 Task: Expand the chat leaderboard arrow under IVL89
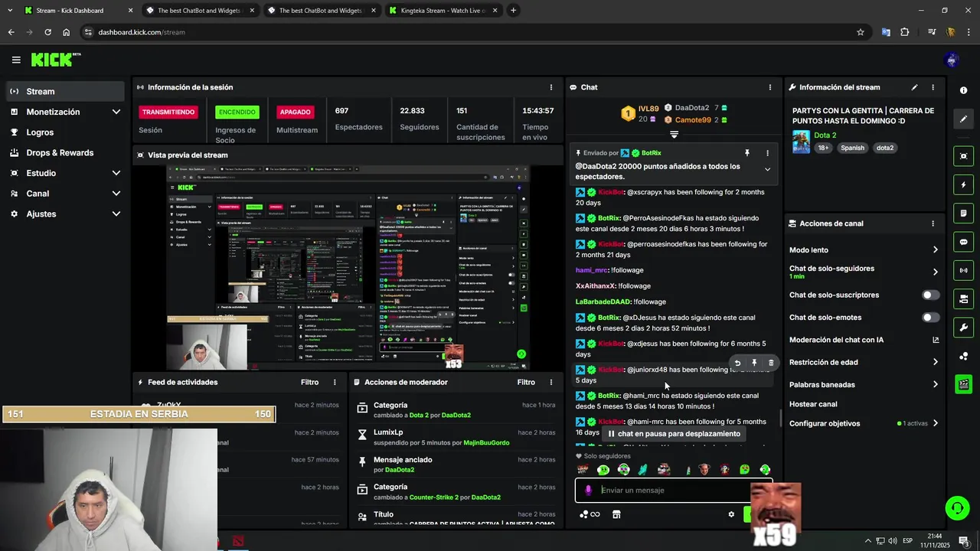tap(674, 135)
